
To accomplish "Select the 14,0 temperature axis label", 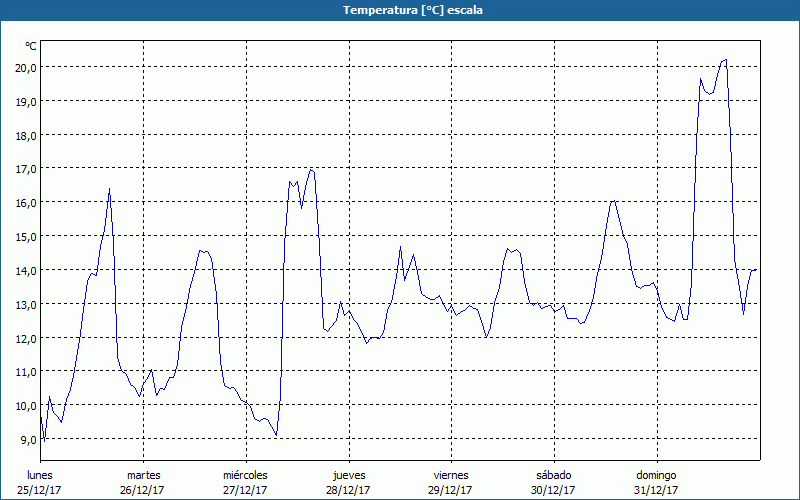I will 25,270.
